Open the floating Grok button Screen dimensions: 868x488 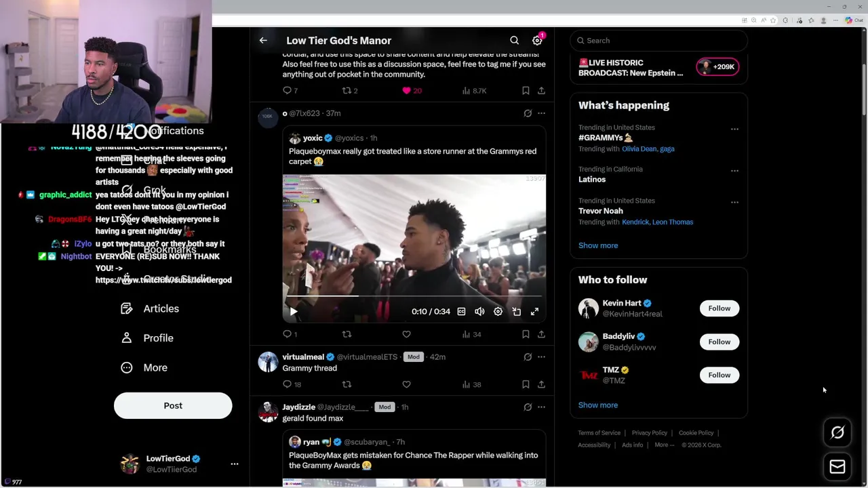837,432
